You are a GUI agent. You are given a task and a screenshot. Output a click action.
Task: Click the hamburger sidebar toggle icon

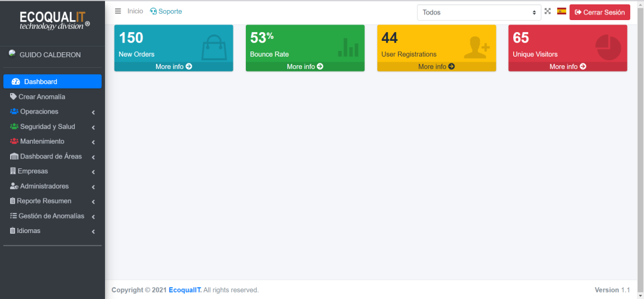118,11
